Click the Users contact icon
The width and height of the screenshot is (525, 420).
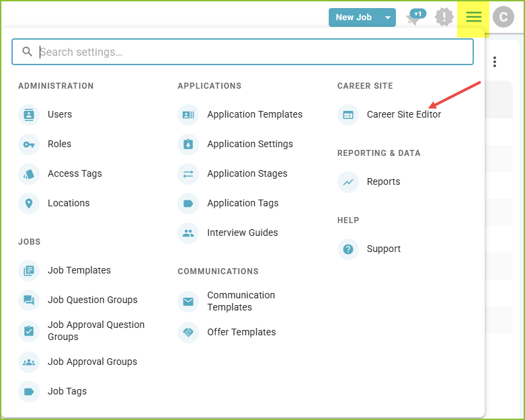tap(29, 115)
